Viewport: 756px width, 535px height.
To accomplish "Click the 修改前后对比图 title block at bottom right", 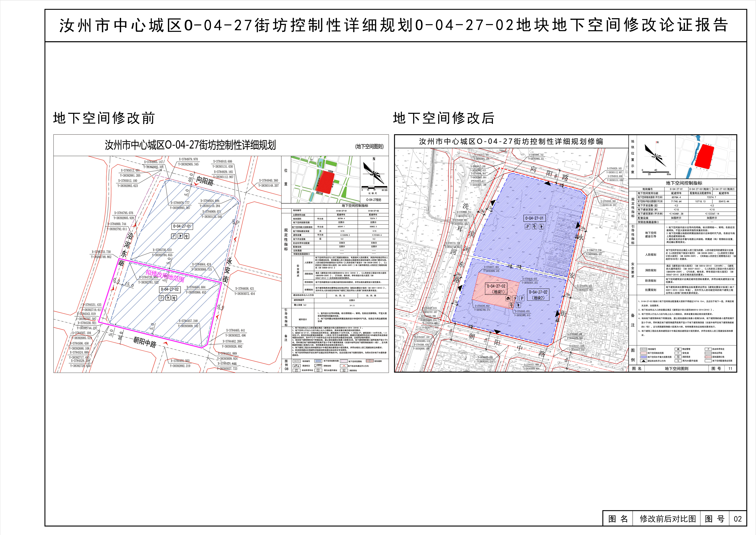I will [667, 519].
